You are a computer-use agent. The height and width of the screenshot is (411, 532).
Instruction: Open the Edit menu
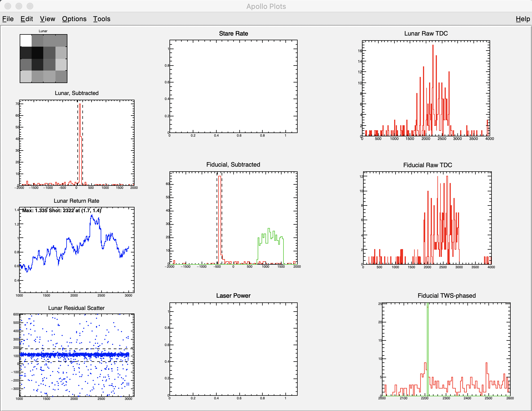coord(27,19)
